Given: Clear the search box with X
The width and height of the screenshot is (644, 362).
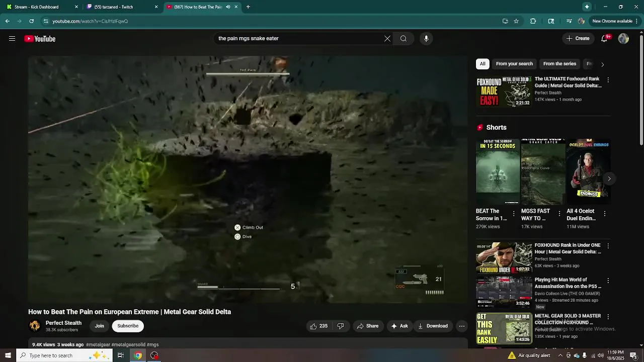Looking at the screenshot, I should (x=387, y=39).
